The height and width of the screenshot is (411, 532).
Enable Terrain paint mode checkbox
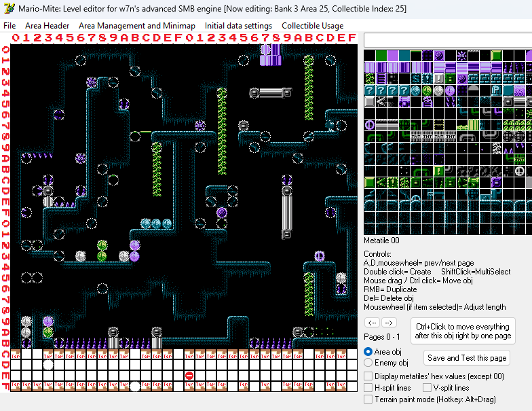(368, 399)
